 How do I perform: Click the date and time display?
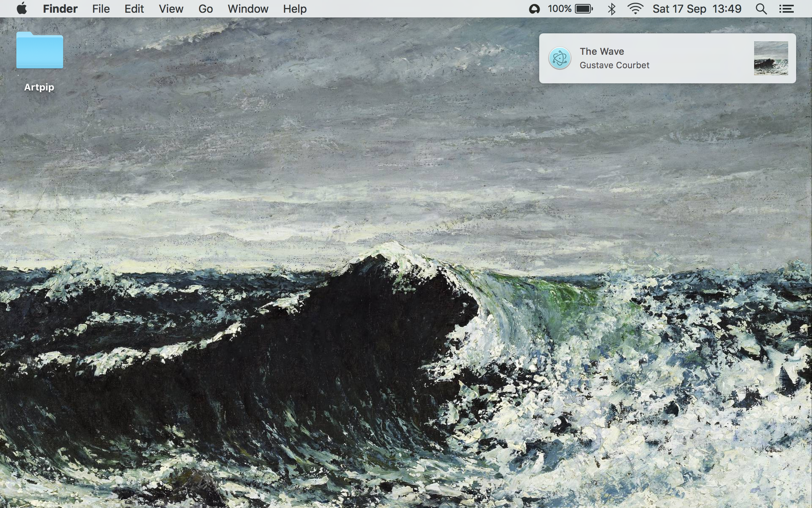(697, 9)
